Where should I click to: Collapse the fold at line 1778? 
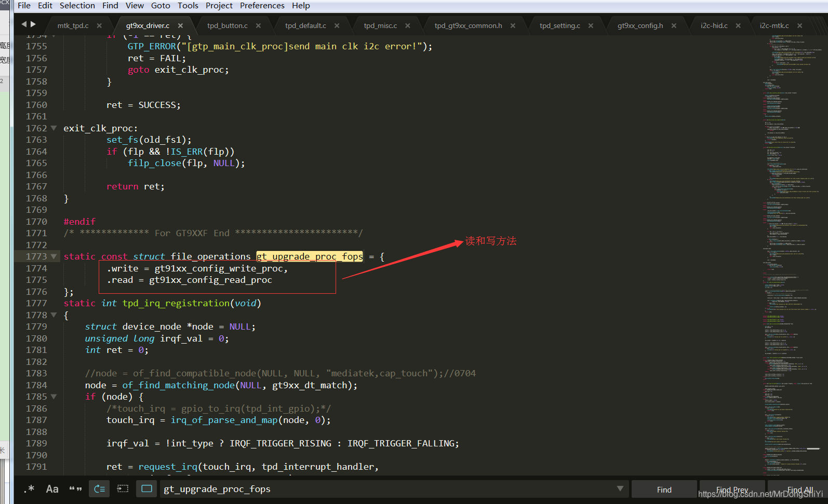[54, 315]
